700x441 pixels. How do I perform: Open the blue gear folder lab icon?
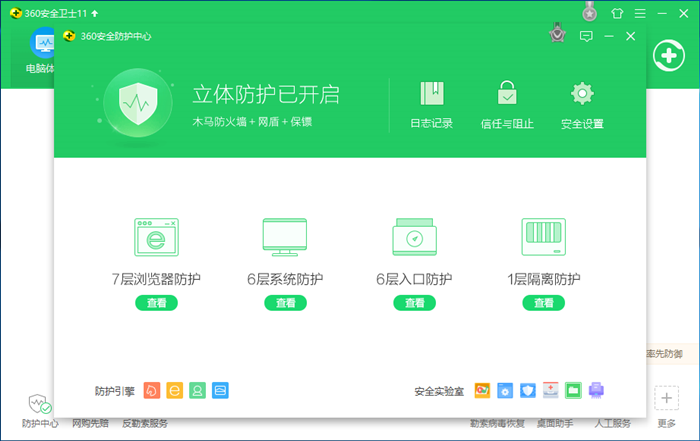tap(505, 391)
